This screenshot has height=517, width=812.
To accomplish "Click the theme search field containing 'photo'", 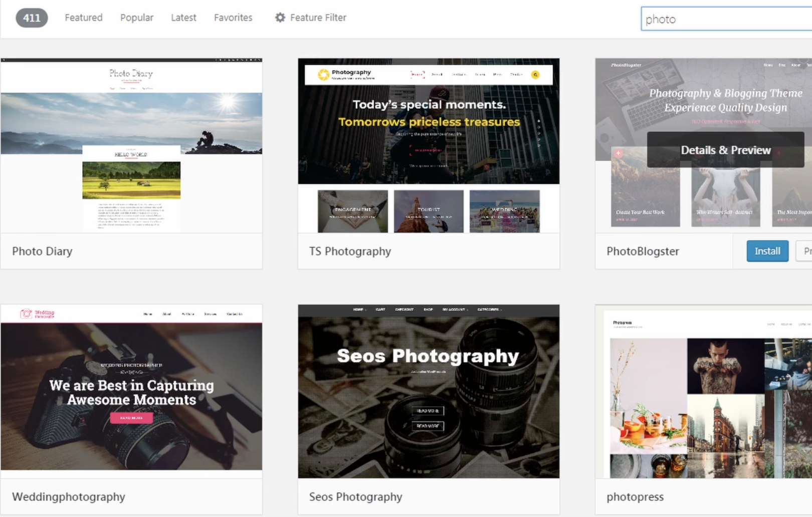I will click(726, 19).
